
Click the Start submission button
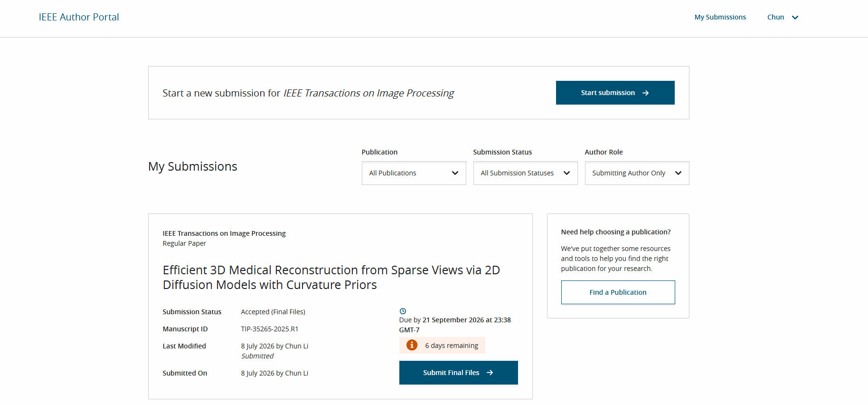click(x=615, y=93)
